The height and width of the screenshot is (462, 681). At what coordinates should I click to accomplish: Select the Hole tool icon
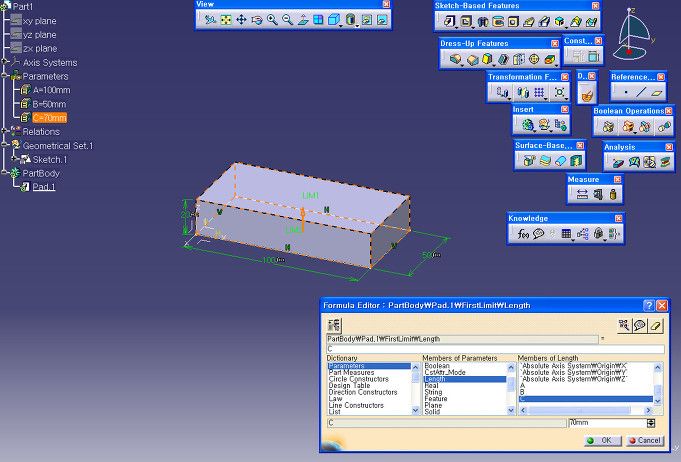coord(513,21)
